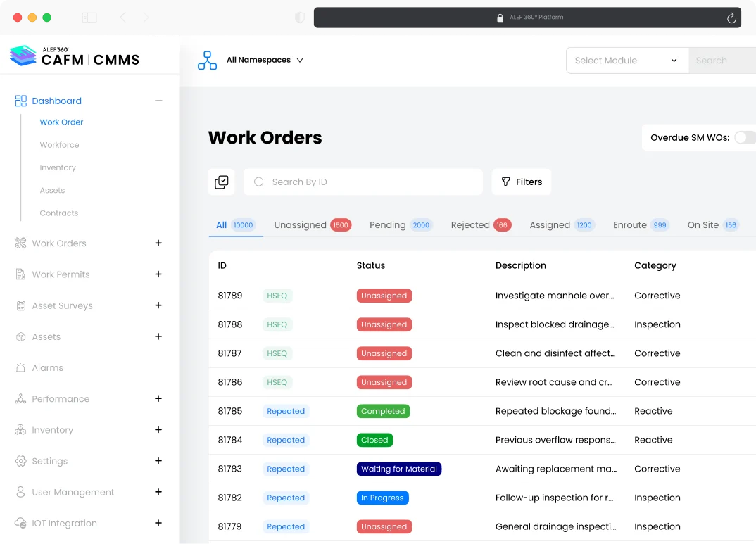Click the Inventory boxes icon
Viewport: 756px width, 544px height.
(x=20, y=430)
